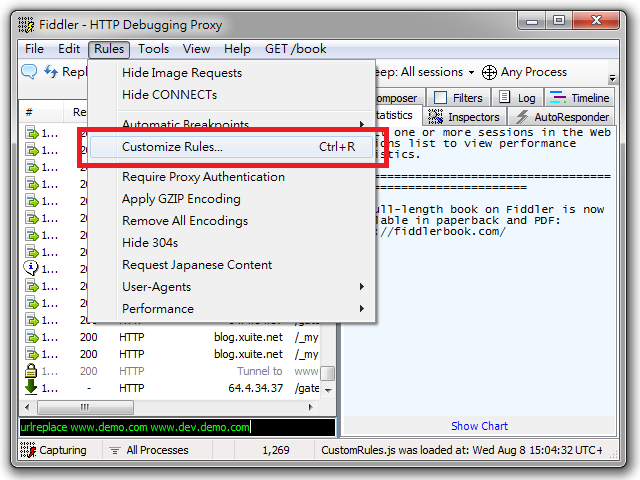Viewport: 640px width, 480px height.
Task: Open the Help menu
Action: (237, 49)
